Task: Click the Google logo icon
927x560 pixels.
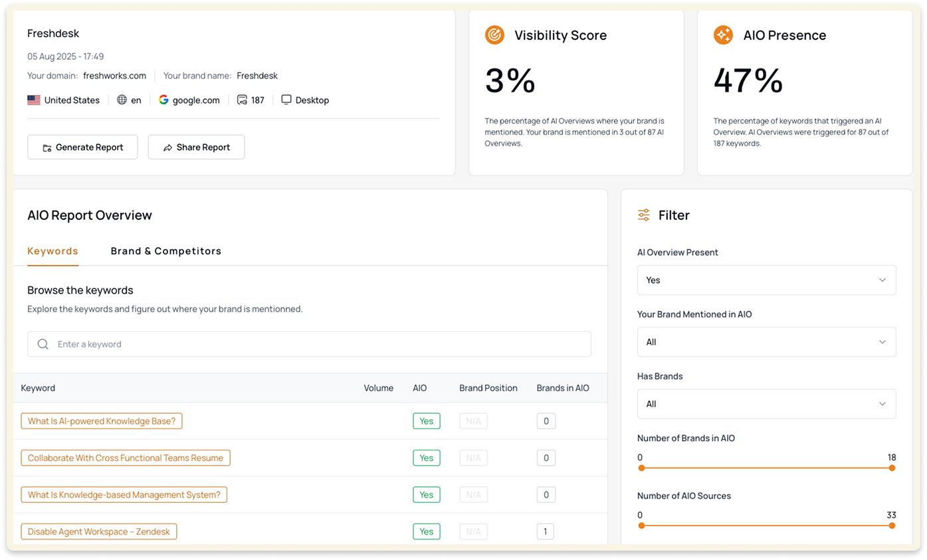Action: point(163,100)
